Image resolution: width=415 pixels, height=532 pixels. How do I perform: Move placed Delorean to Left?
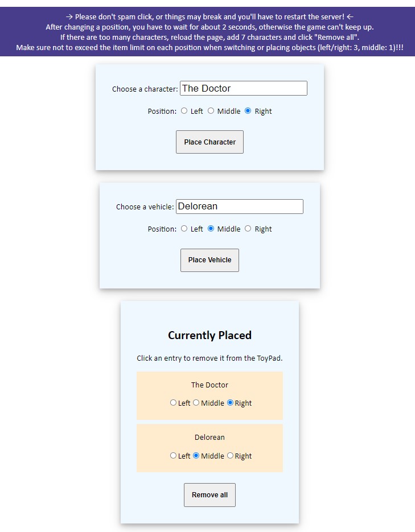point(174,456)
